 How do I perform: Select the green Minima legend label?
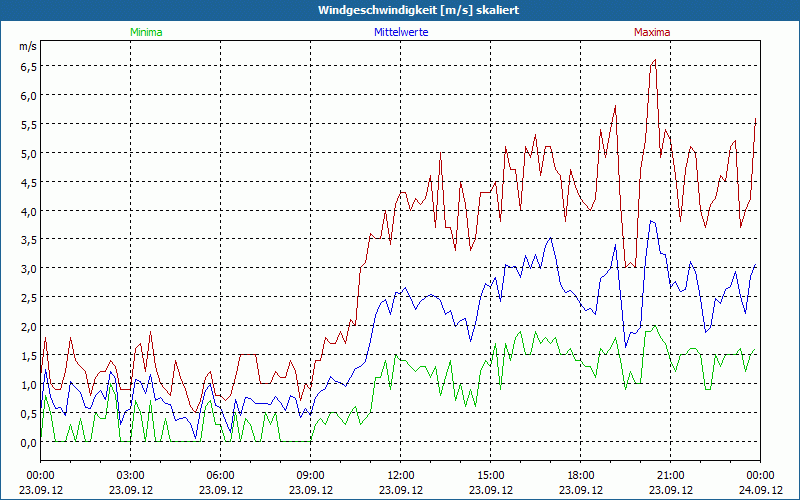click(146, 32)
